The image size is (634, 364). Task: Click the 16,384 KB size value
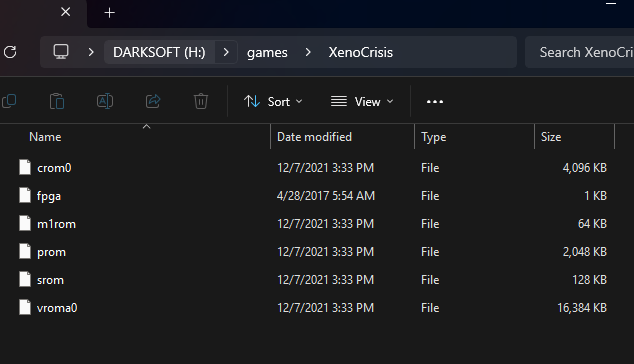point(582,308)
